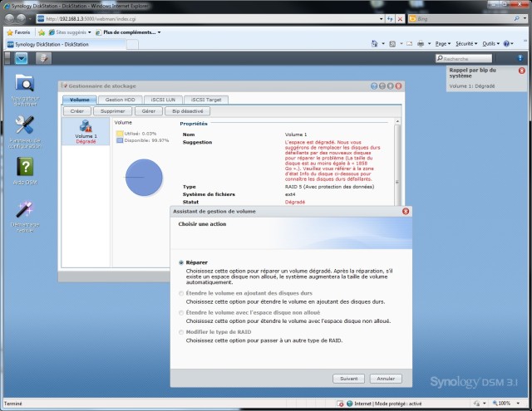This screenshot has width=532, height=411.
Task: Click the browser Back button
Action: [x=10, y=18]
